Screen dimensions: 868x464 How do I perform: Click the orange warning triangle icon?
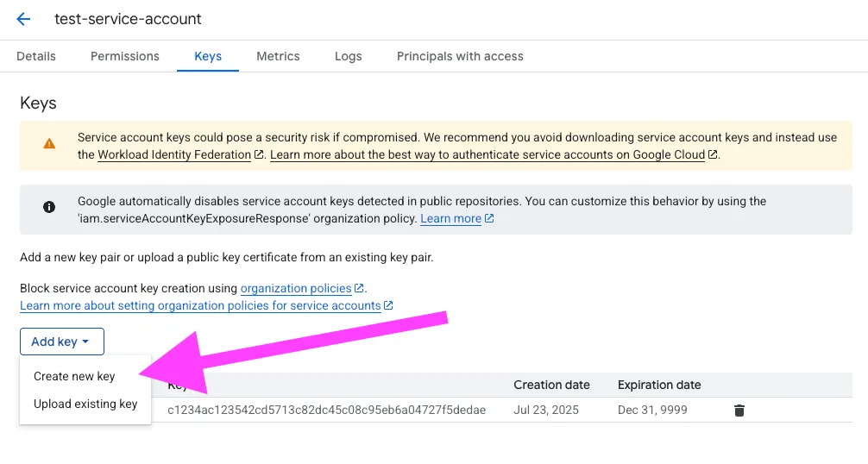click(x=49, y=144)
